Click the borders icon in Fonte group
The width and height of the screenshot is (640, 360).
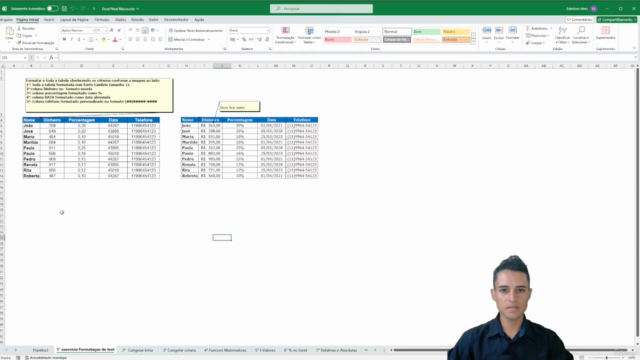click(x=91, y=40)
